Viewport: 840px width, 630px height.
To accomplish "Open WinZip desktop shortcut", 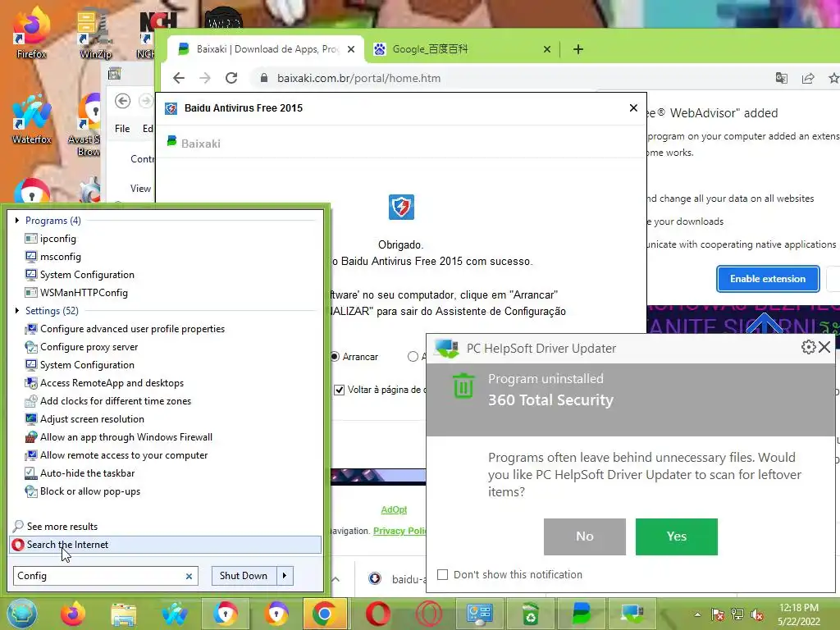I will pyautogui.click(x=95, y=33).
